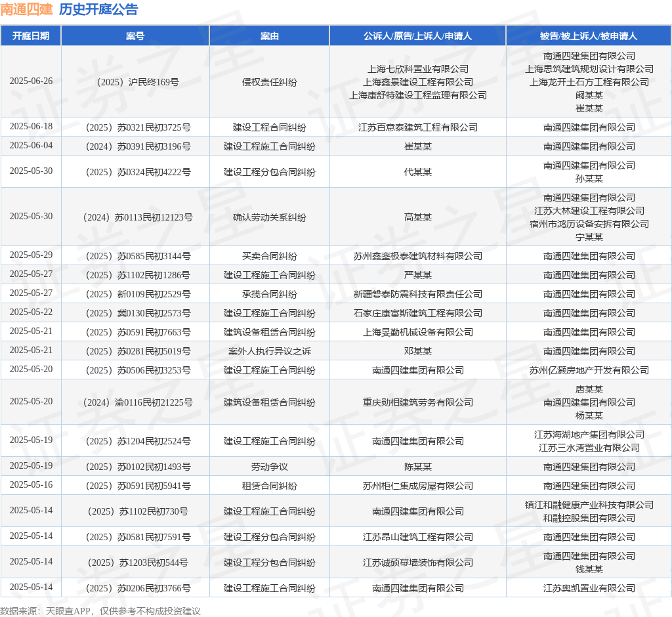Click plaintiff 代某某
Screen dimensions: 672x617
pos(418,172)
